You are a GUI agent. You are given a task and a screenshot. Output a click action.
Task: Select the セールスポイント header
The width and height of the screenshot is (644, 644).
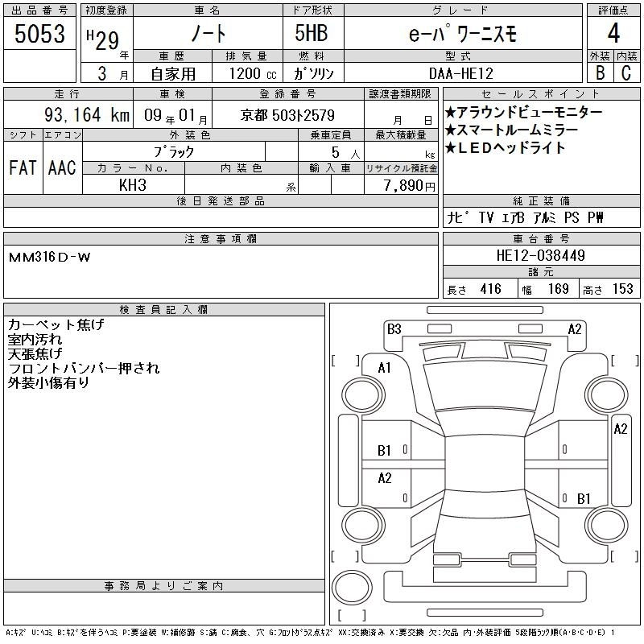[x=541, y=94]
